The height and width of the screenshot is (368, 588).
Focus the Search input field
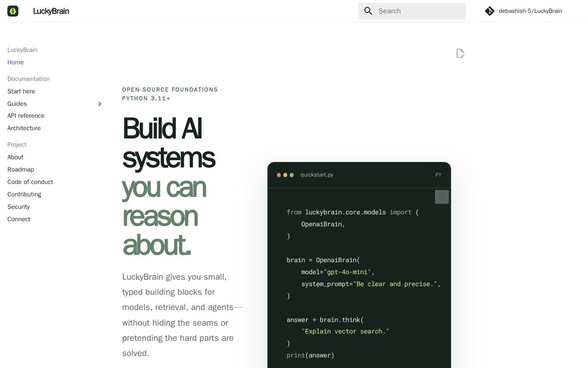[412, 11]
